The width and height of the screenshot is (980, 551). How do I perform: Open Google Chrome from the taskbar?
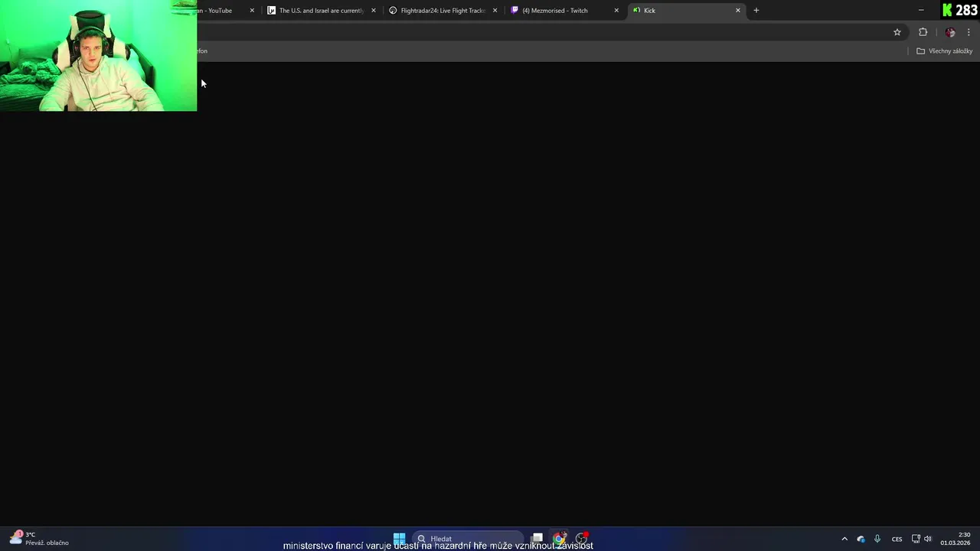coord(560,539)
